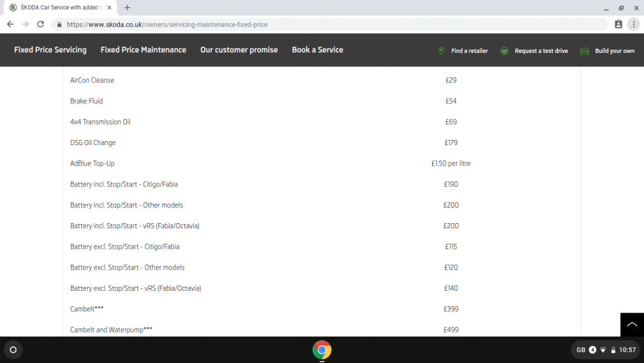
Task: Open Our customer promise section
Action: tap(239, 50)
